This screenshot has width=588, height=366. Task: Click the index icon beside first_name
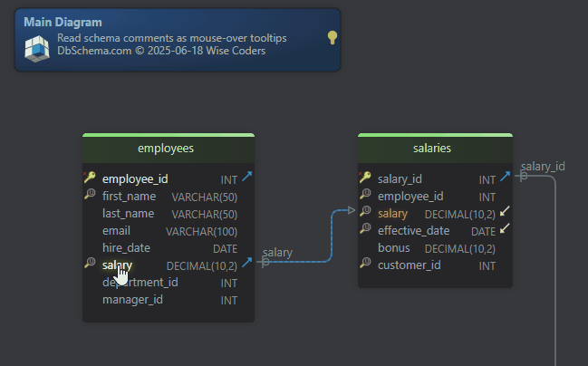pyautogui.click(x=90, y=194)
